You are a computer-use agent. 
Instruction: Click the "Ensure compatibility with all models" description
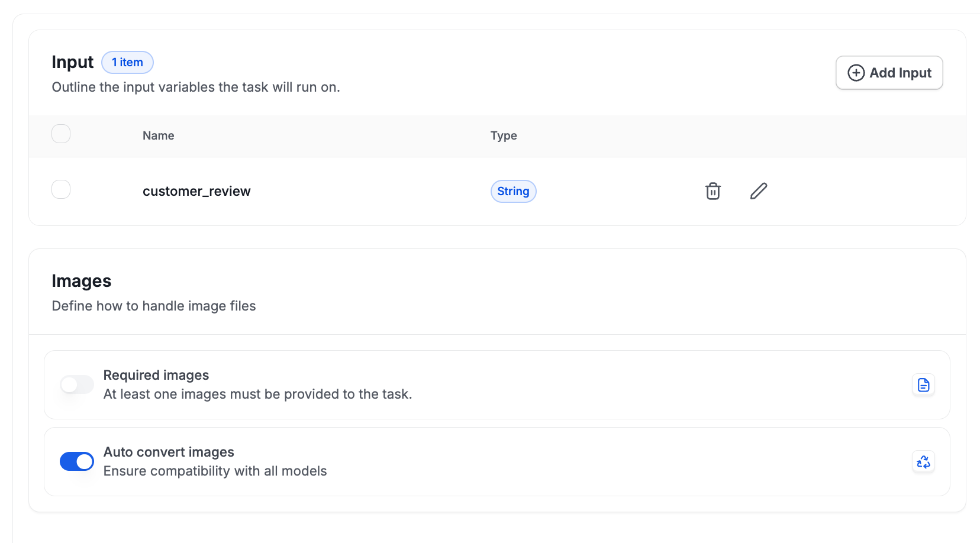tap(215, 471)
